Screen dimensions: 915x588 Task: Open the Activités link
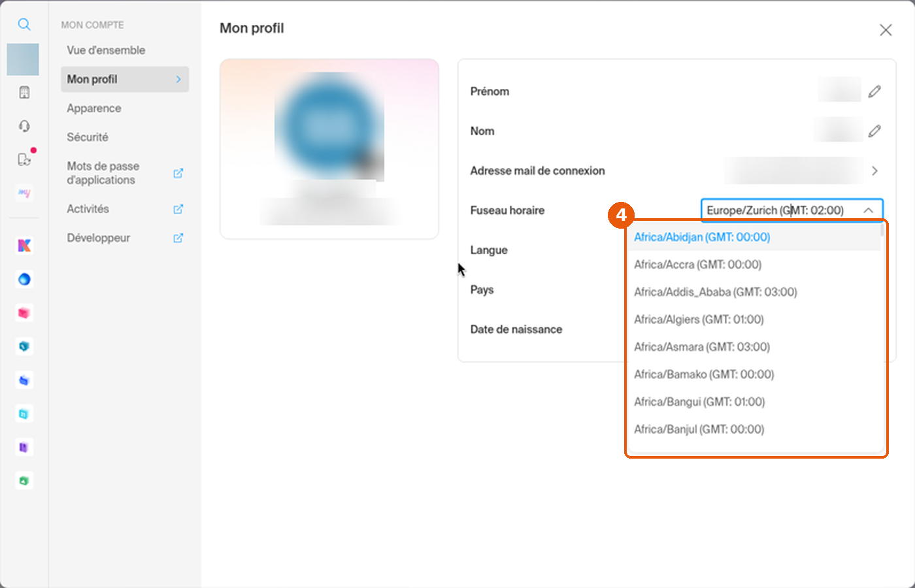click(88, 209)
